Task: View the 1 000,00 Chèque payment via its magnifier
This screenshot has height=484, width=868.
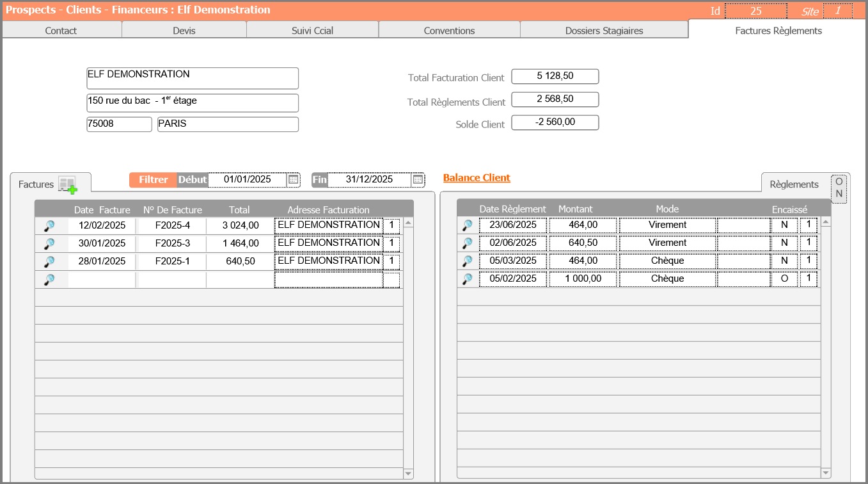Action: click(x=468, y=279)
